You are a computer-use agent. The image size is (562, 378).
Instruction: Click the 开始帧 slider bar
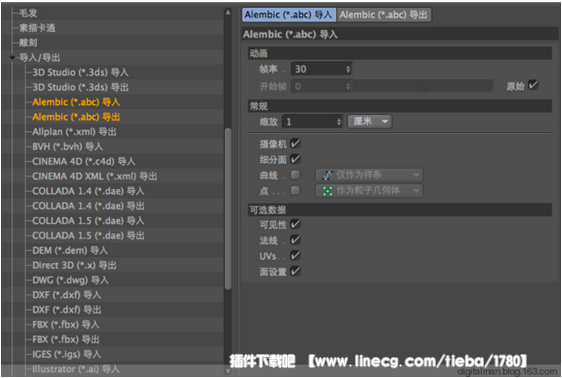423,86
